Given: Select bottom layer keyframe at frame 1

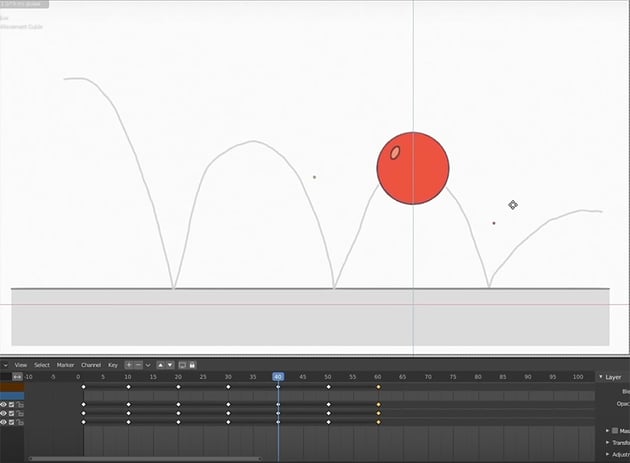Looking at the screenshot, I should 84,422.
